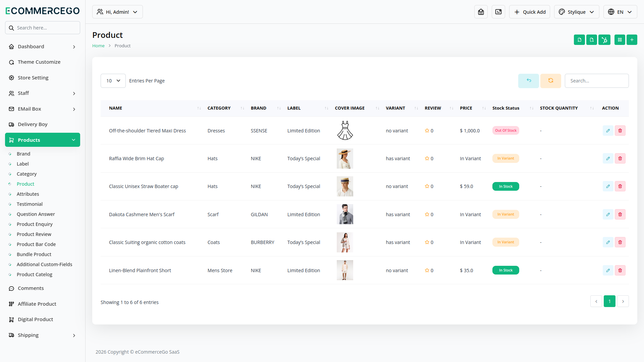Expand the Dashboard sidebar menu
The width and height of the screenshot is (644, 362).
pyautogui.click(x=43, y=47)
